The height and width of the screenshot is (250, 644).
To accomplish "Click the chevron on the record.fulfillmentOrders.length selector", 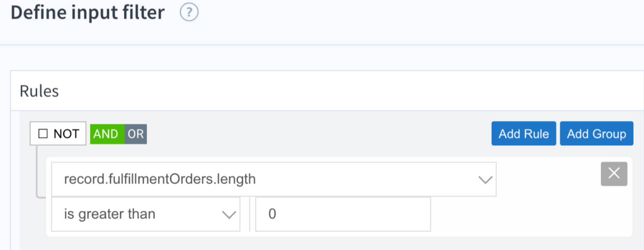I will (485, 180).
